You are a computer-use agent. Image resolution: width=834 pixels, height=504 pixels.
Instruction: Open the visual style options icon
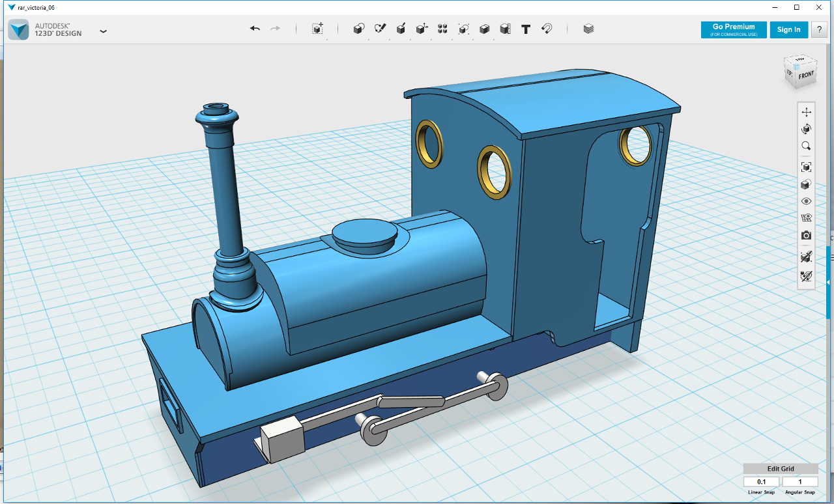click(x=806, y=185)
